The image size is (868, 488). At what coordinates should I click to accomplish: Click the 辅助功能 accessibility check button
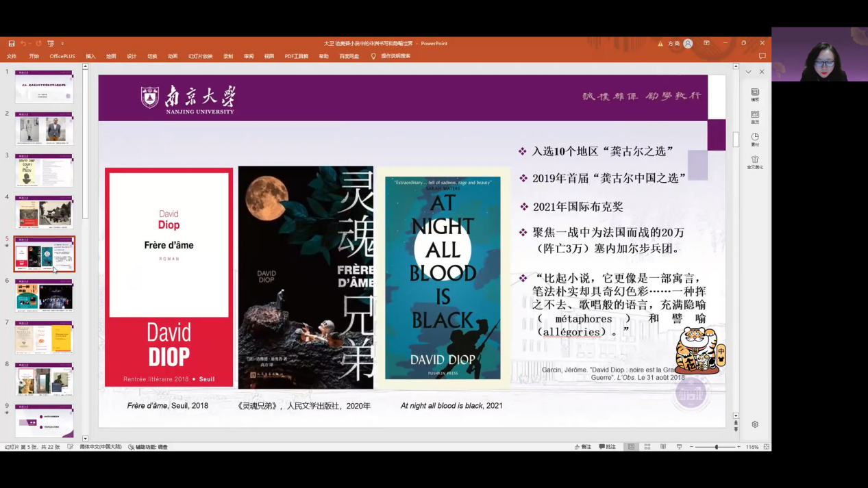148,447
